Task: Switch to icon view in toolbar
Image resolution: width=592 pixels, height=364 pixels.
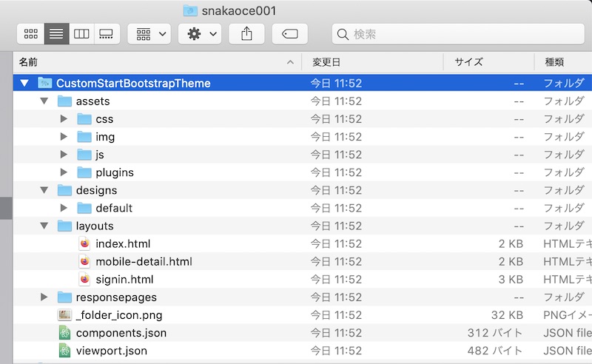Action: pos(31,34)
